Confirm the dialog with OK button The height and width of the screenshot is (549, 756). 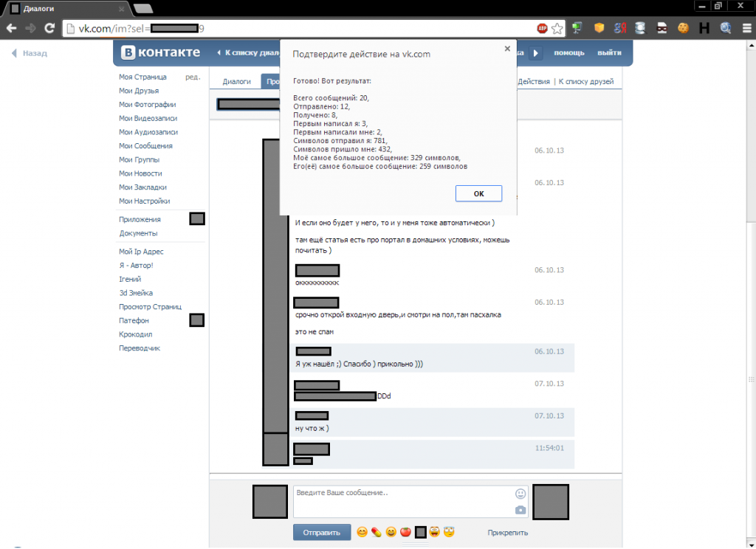pos(478,193)
